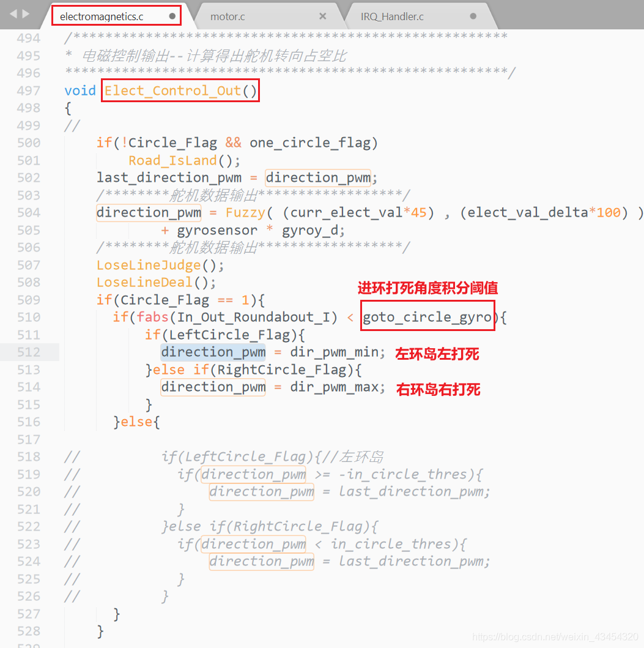Click LoseLineJudge call on line 507
644x648 pixels.
click(x=149, y=265)
